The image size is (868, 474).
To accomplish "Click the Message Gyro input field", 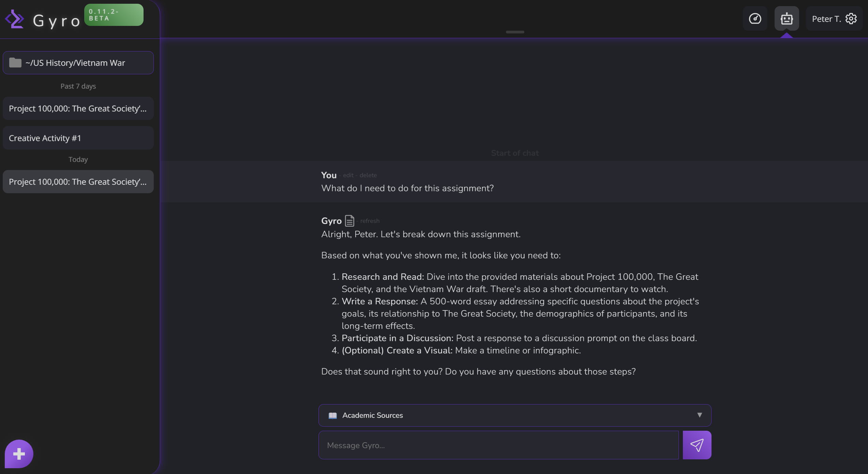I will click(x=498, y=445).
